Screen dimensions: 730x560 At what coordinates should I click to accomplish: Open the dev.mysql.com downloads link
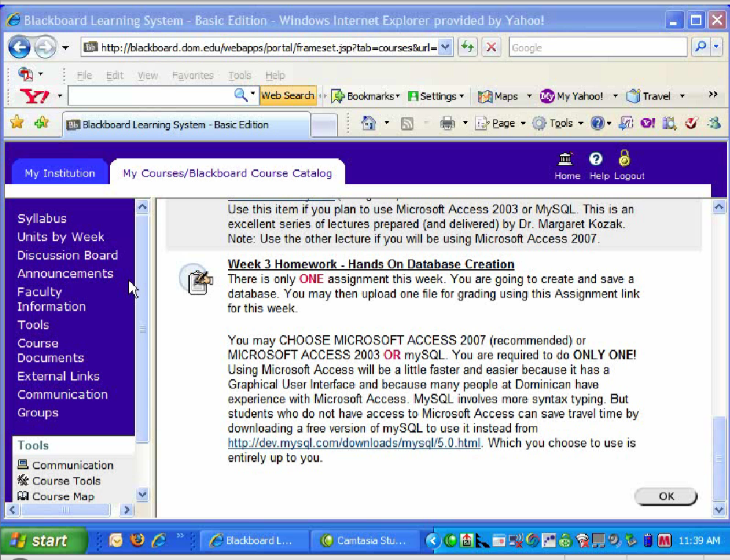(355, 443)
